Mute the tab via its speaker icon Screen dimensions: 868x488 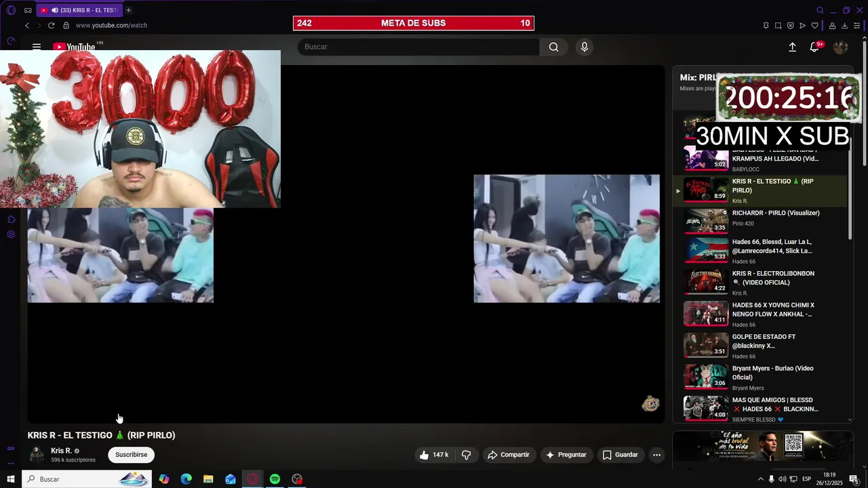(55, 10)
